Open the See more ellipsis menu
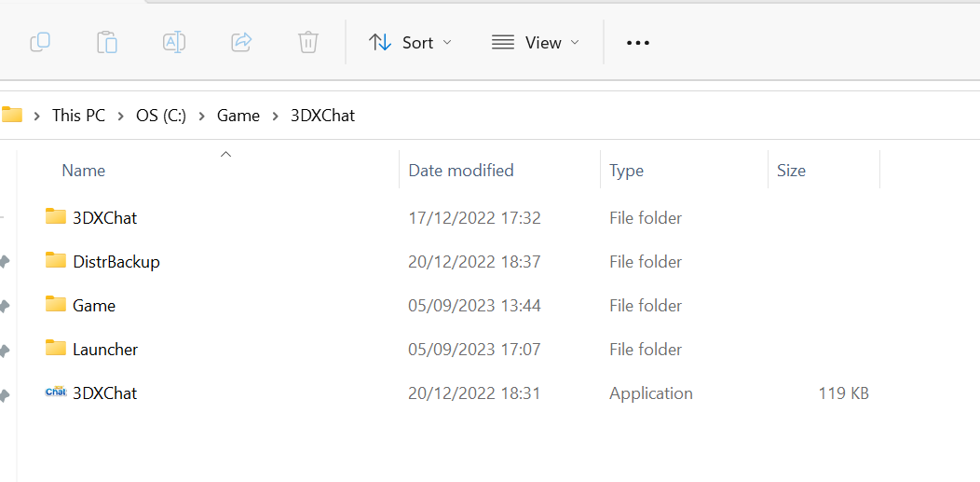 pyautogui.click(x=638, y=43)
